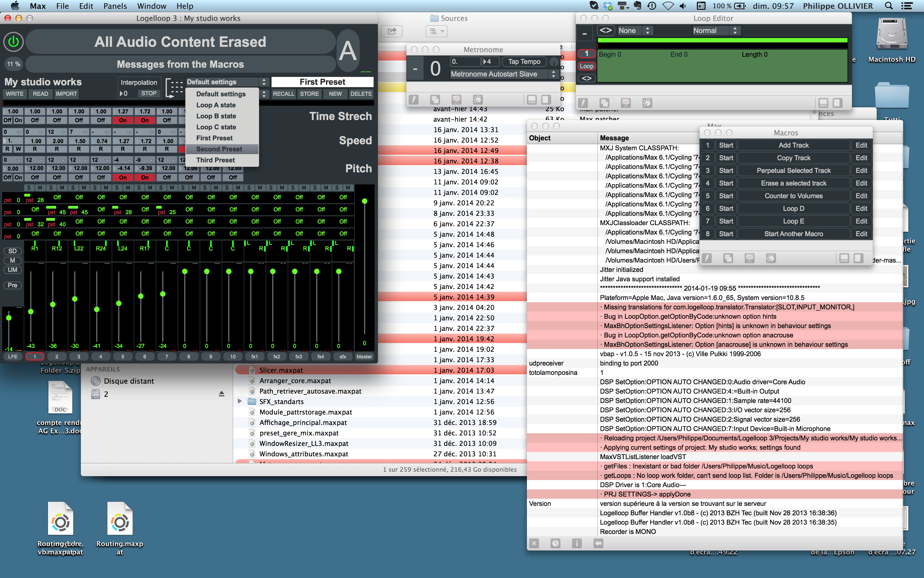The width and height of the screenshot is (924, 578).
Task: Adjust the LFE fader at -14
Action: [x=9, y=318]
